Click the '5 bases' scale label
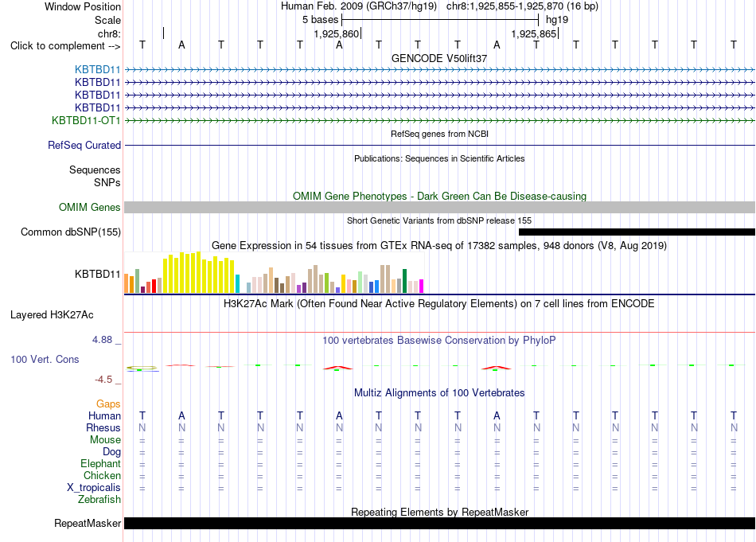This screenshot has width=756, height=542. 320,20
